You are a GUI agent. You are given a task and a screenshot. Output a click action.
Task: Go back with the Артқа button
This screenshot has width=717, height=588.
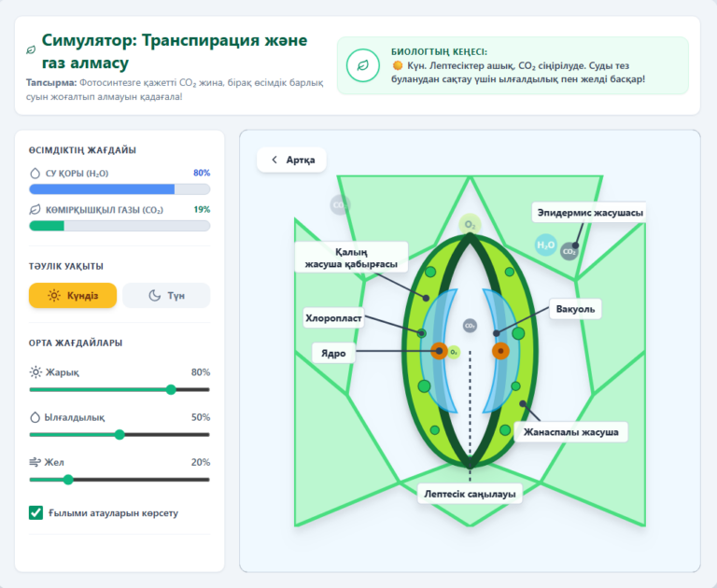pos(291,160)
